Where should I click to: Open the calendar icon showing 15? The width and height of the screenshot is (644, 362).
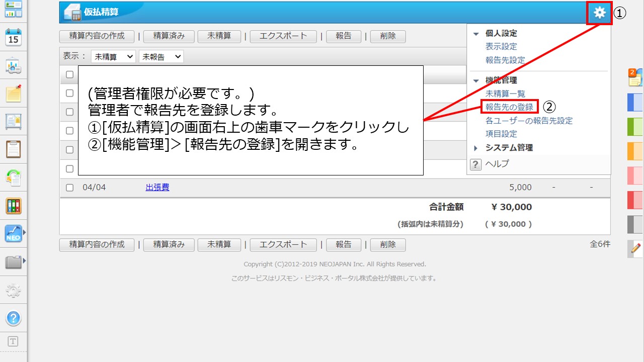click(13, 37)
